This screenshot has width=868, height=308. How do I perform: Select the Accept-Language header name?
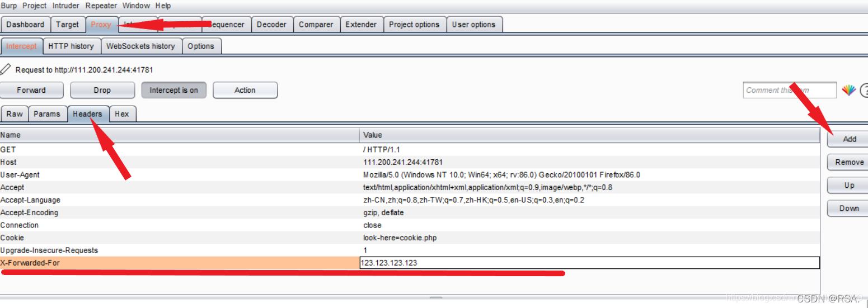(30, 200)
